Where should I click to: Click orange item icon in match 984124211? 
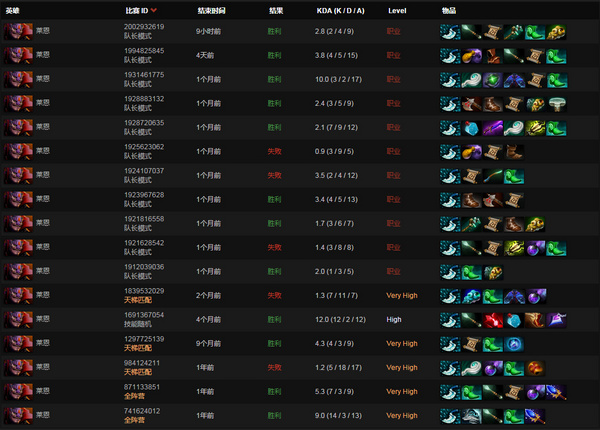coord(535,368)
